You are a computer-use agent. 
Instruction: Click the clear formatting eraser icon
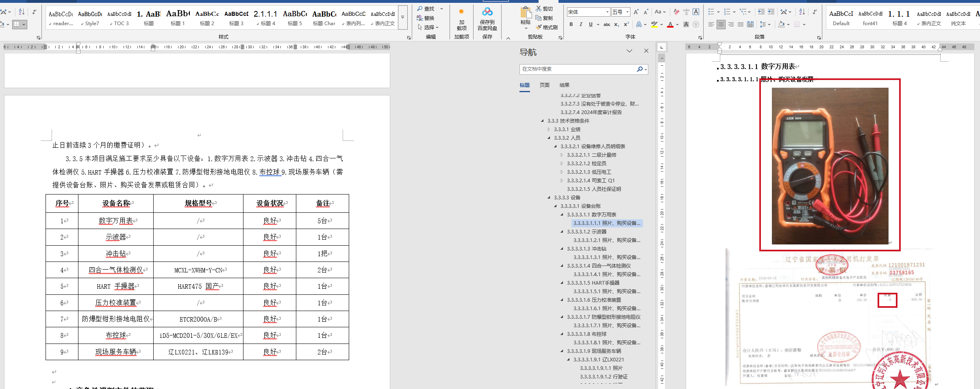coord(676,12)
